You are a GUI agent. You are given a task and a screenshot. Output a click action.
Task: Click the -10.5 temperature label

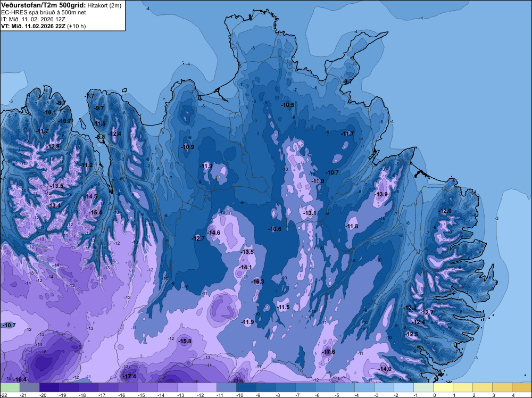click(x=287, y=105)
